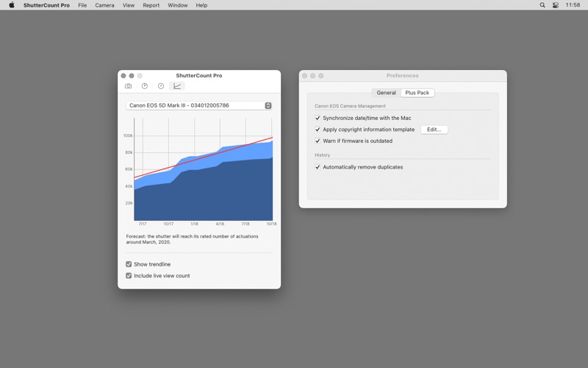This screenshot has height=368, width=588.
Task: Click the 20k axis label on graph
Action: tap(129, 203)
